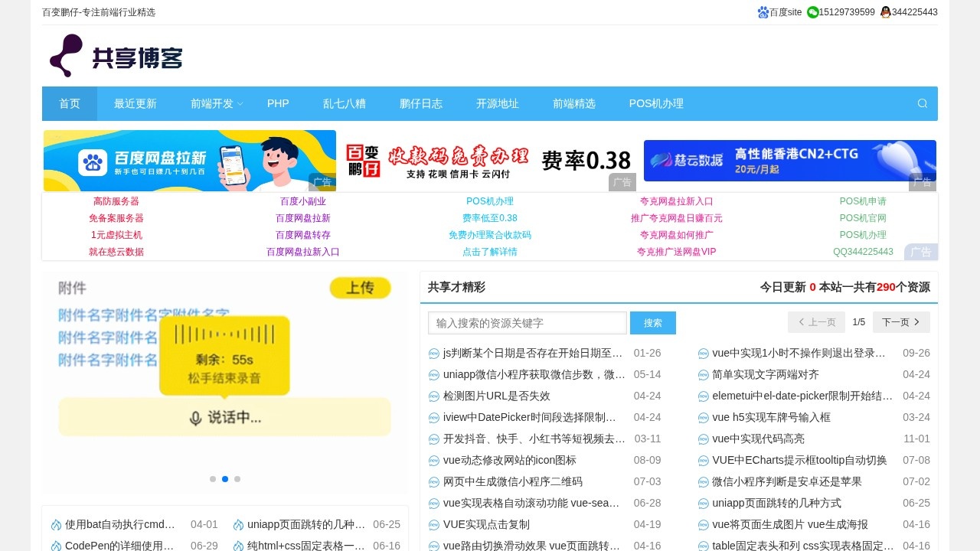This screenshot has height=551, width=980.
Task: Go to 首页 in navigation bar
Action: point(70,103)
